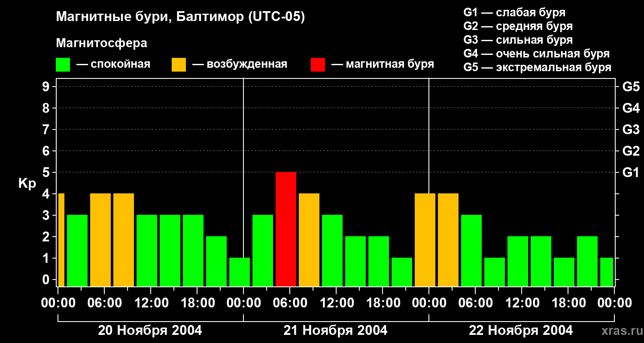The width and height of the screenshot is (644, 343).
Task: Click the Kp axis value 0
Action: pyautogui.click(x=47, y=280)
